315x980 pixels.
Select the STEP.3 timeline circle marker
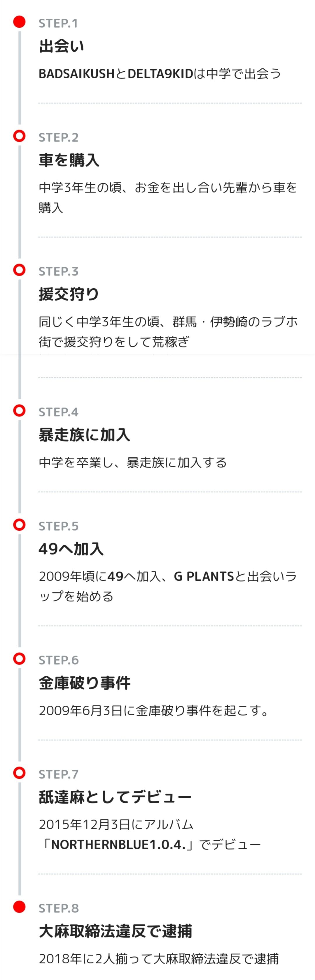click(20, 270)
